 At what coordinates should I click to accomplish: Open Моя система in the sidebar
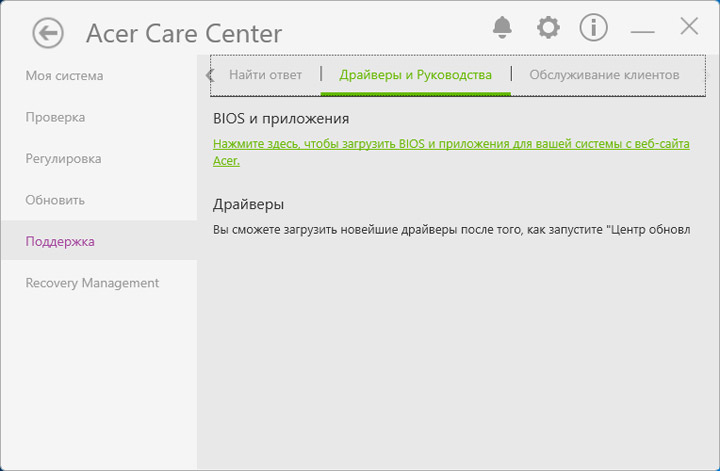[x=99, y=76]
